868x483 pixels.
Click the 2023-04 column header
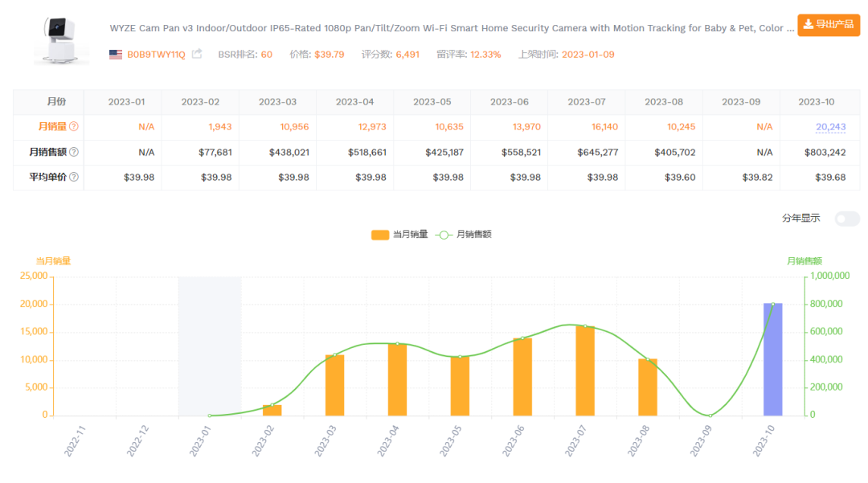354,102
